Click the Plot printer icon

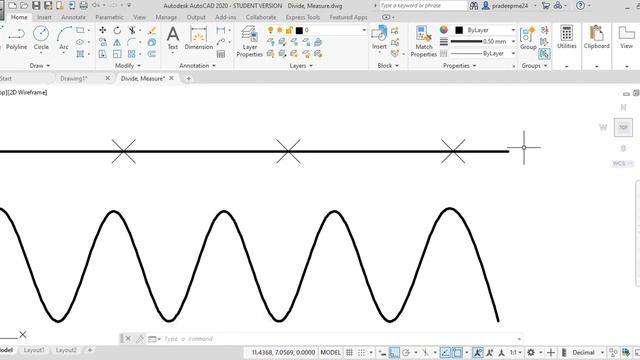pos(84,5)
